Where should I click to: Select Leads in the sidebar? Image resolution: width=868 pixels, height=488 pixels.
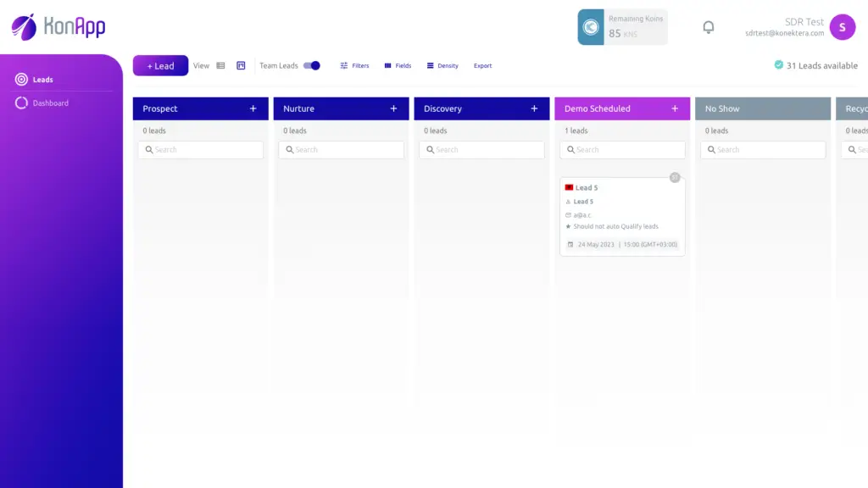point(42,80)
